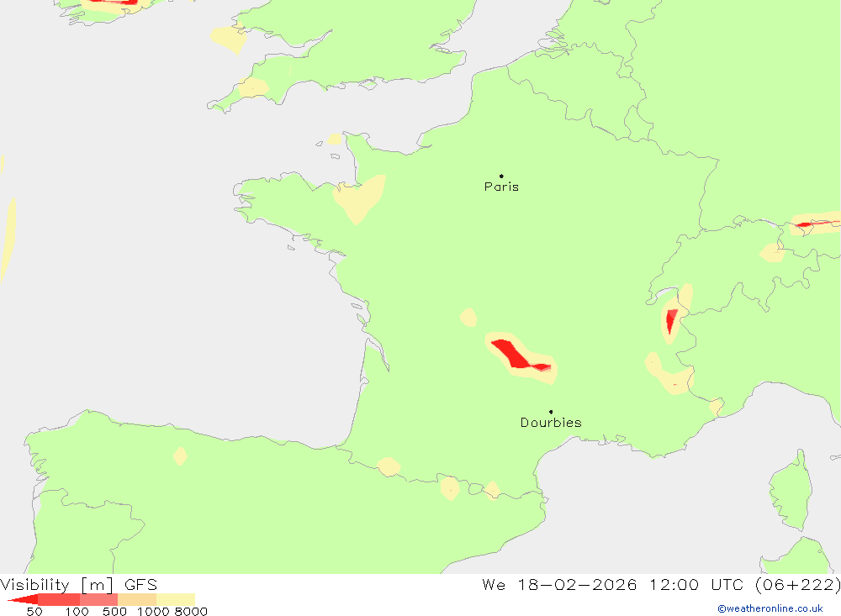
Task: Click the pale yellow 1000–8000 m legend swatch
Action: coord(176,599)
